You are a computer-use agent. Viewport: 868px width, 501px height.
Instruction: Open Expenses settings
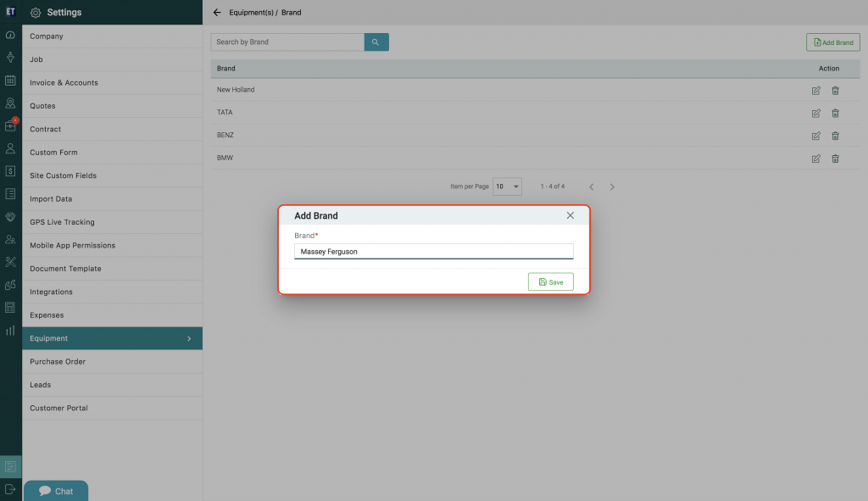(x=113, y=315)
